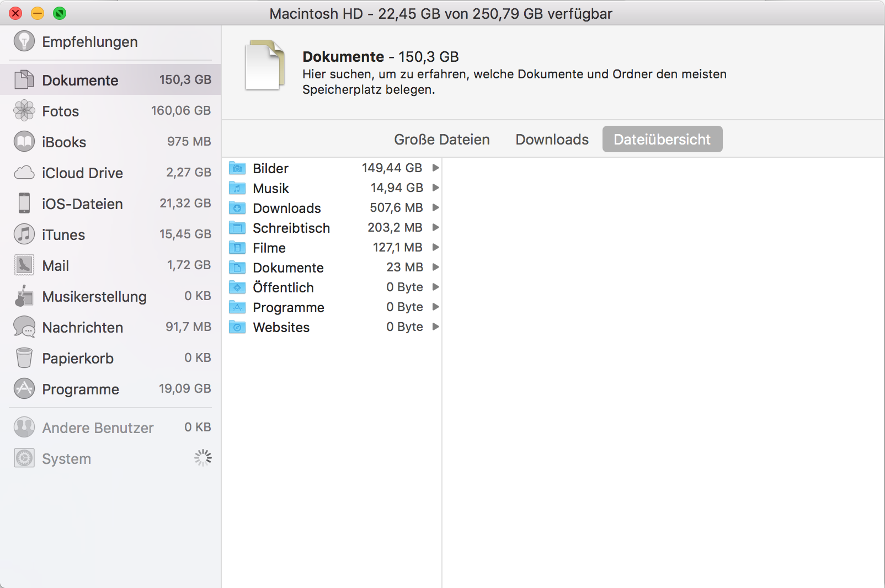This screenshot has height=588, width=885.
Task: Close the storage management window
Action: click(x=15, y=13)
